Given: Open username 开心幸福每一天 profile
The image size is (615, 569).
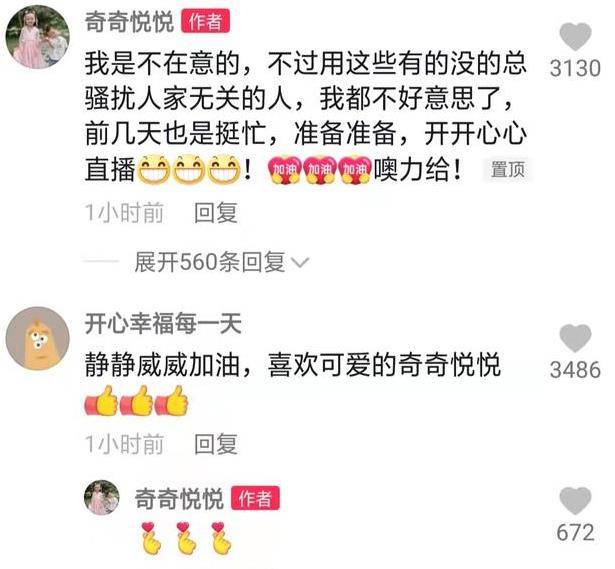Looking at the screenshot, I should (163, 324).
